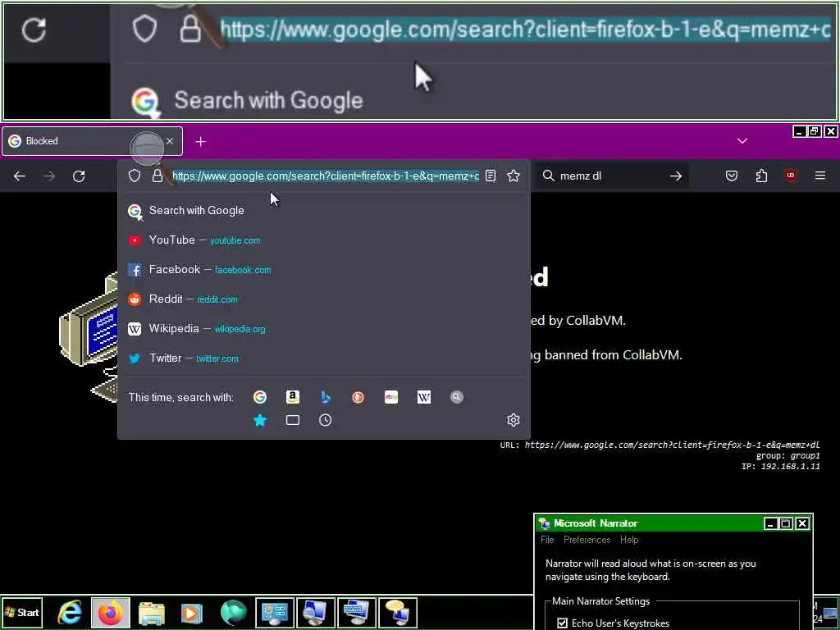Toggle reader view icon in the address bar
This screenshot has height=630, width=840.
[491, 176]
